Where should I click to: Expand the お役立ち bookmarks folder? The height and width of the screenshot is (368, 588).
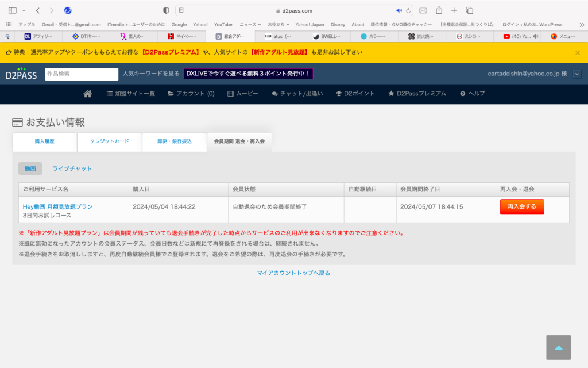pos(279,25)
